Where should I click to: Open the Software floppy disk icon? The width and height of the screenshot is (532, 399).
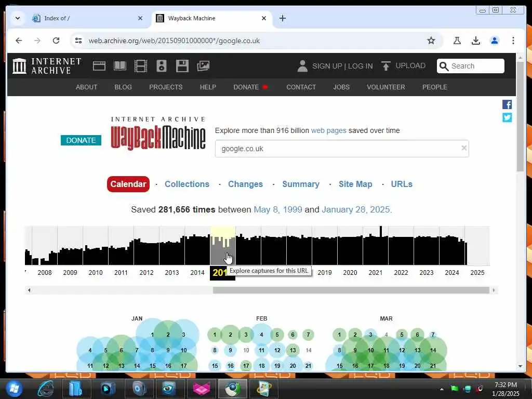tap(182, 66)
